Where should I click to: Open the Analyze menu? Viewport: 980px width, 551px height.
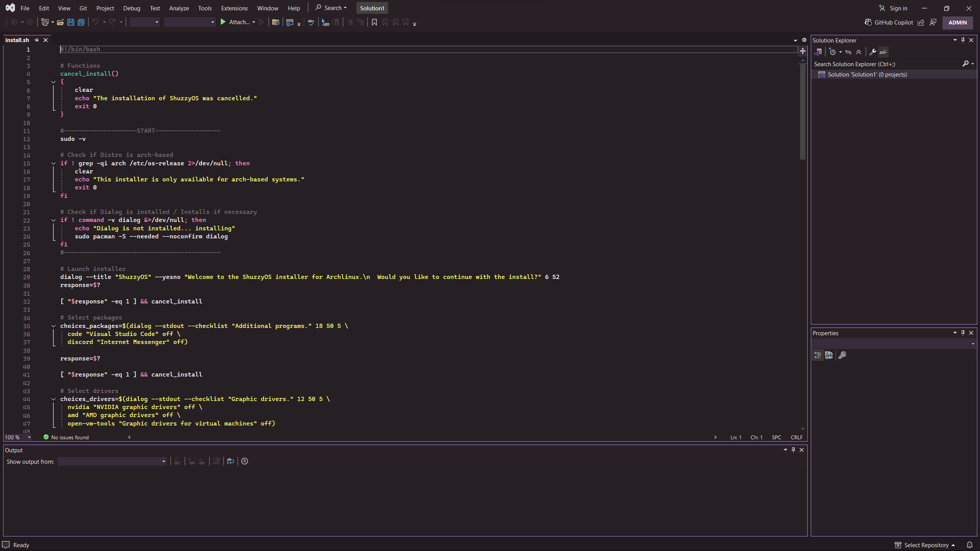click(x=179, y=8)
